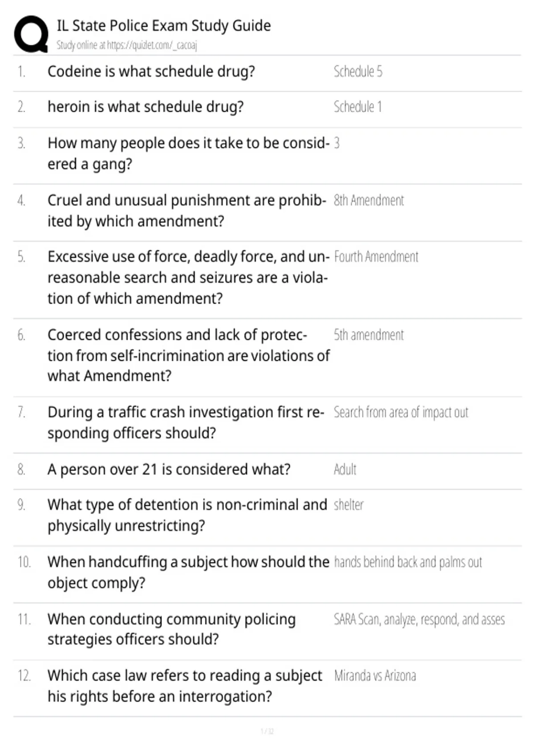Click the Schedule 5 answer
This screenshot has width=534, height=756.
[358, 71]
